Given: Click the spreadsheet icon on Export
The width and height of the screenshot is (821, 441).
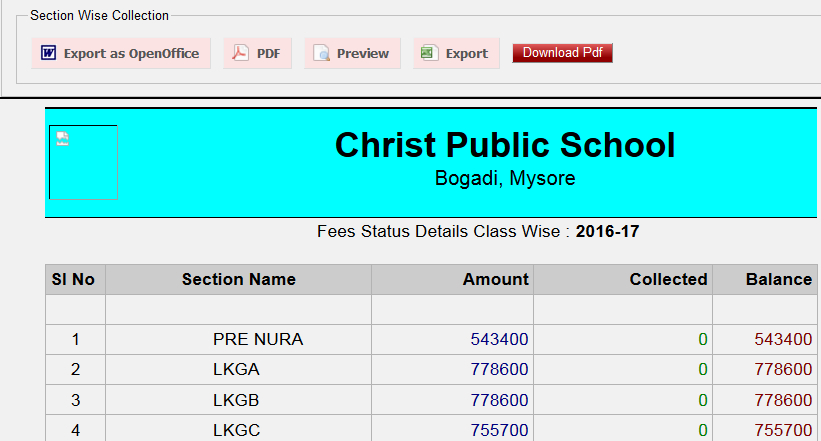Looking at the screenshot, I should tap(429, 53).
